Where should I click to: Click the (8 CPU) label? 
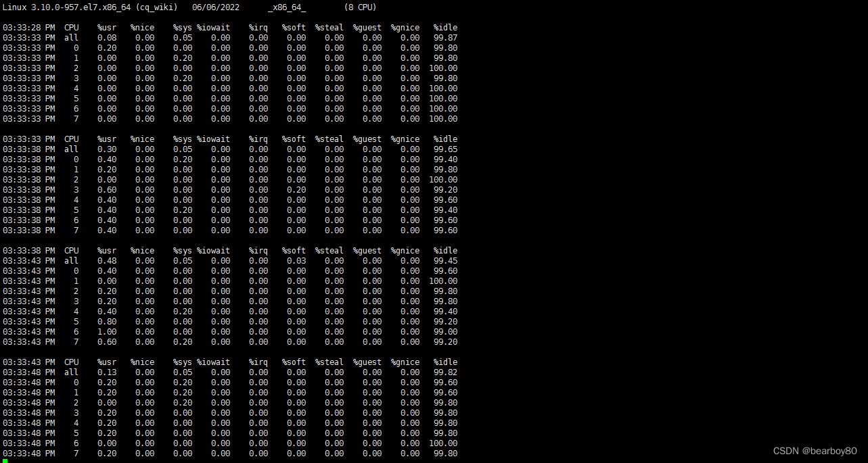point(361,7)
